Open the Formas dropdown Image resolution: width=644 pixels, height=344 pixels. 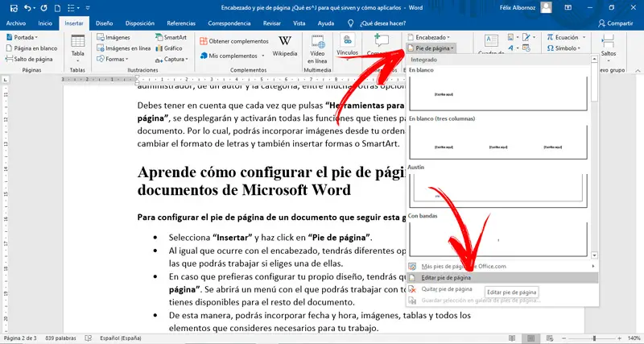tap(113, 59)
